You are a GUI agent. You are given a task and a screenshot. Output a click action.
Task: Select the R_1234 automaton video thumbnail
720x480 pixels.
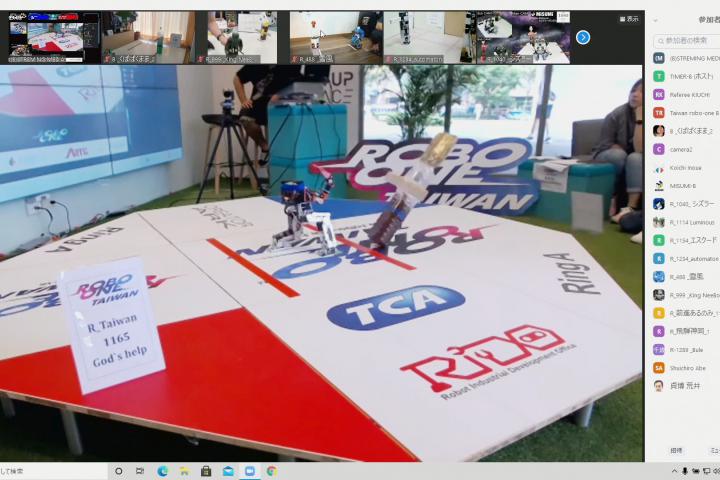(x=429, y=38)
